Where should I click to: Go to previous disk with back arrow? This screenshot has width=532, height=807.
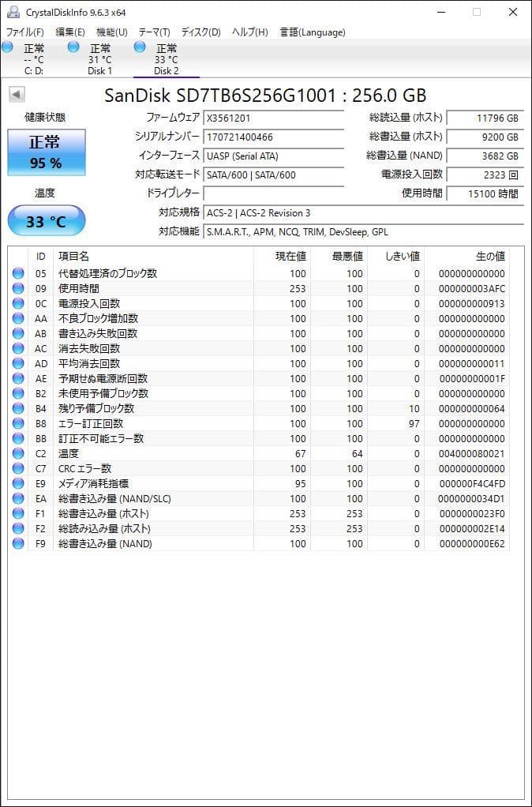(17, 94)
